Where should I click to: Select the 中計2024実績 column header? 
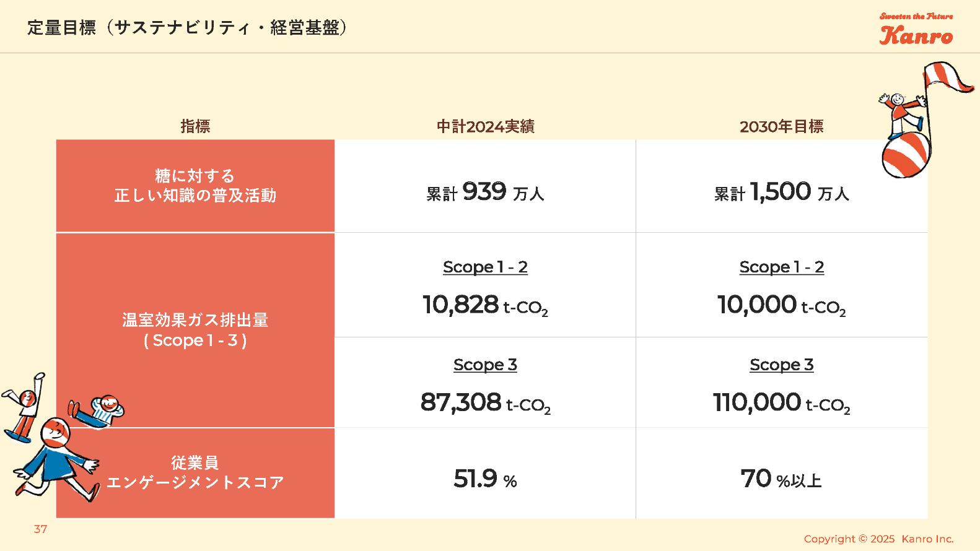pos(485,126)
